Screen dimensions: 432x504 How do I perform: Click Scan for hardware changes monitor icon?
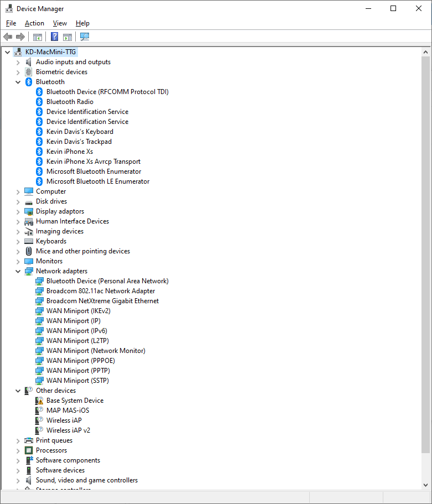point(85,37)
